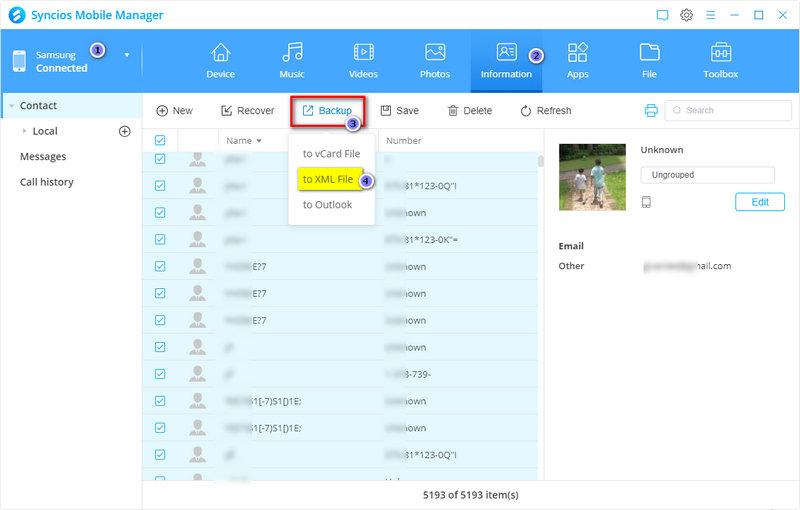Uncheck checkbox of row with number ending 0Q"I near top
The height and width of the screenshot is (510, 800).
(x=160, y=186)
